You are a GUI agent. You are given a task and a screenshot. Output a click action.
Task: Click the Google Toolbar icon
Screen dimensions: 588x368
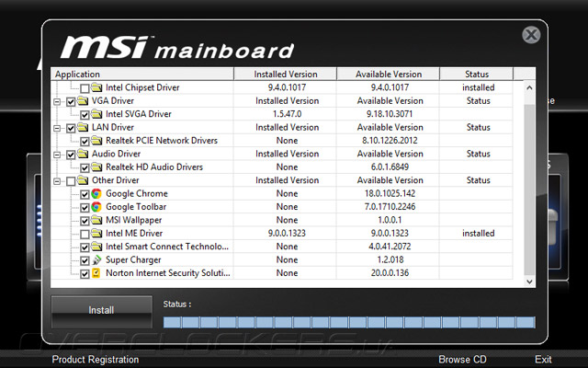click(96, 206)
